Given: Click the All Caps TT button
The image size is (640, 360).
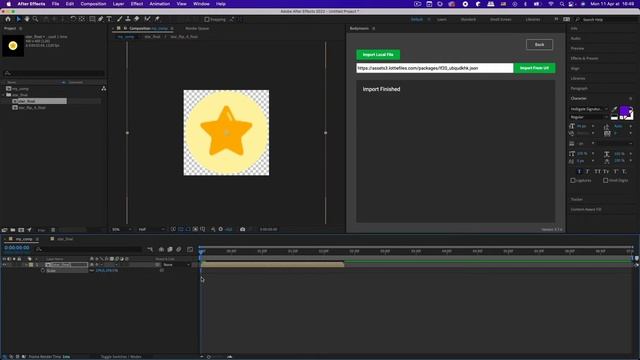Looking at the screenshot, I should (598, 171).
